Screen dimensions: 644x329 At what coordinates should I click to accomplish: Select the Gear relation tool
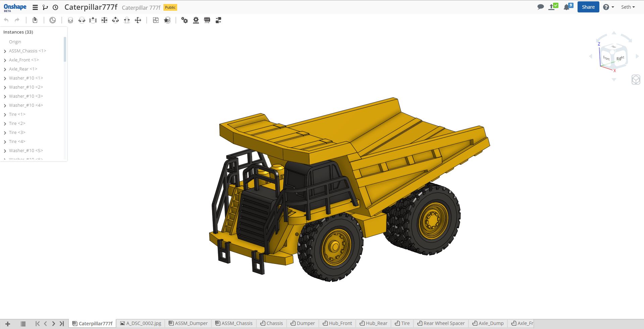coord(185,20)
